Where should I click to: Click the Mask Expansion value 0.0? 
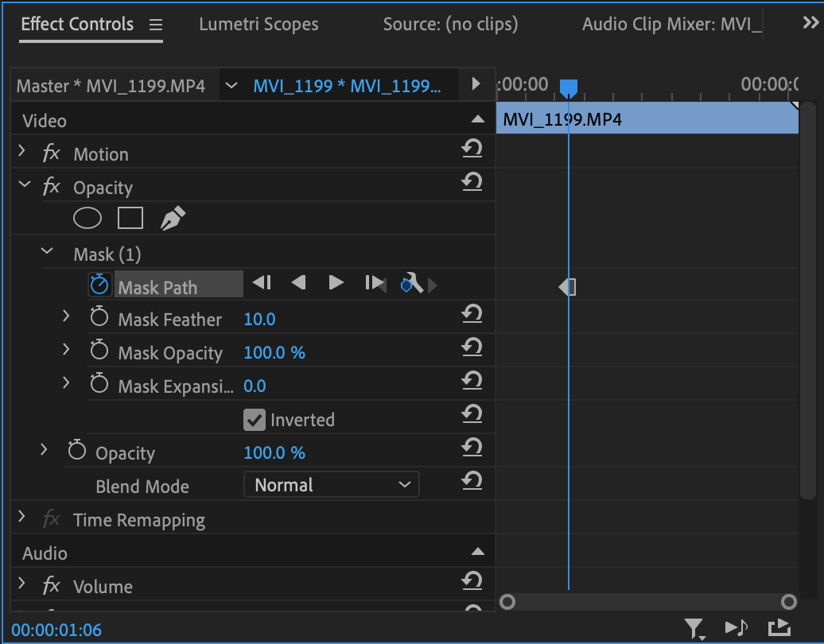255,386
